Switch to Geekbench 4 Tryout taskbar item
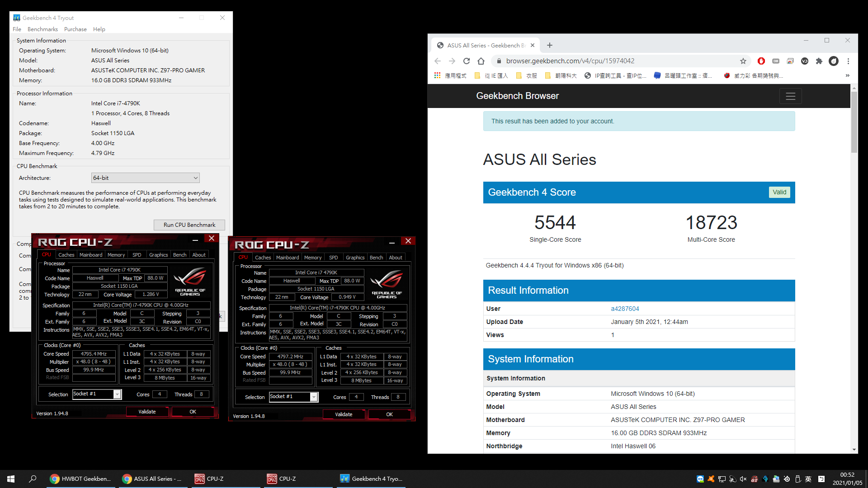 [x=372, y=479]
